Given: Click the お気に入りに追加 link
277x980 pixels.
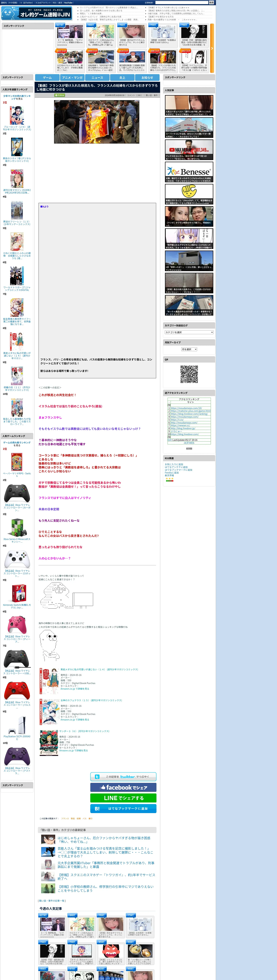Looking at the screenshot, I should pyautogui.click(x=174, y=464).
